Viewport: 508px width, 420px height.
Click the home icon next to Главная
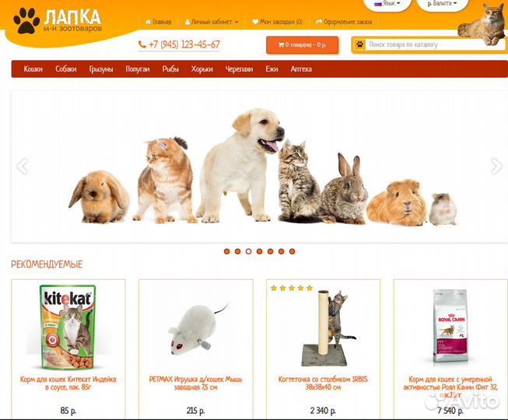coord(148,22)
